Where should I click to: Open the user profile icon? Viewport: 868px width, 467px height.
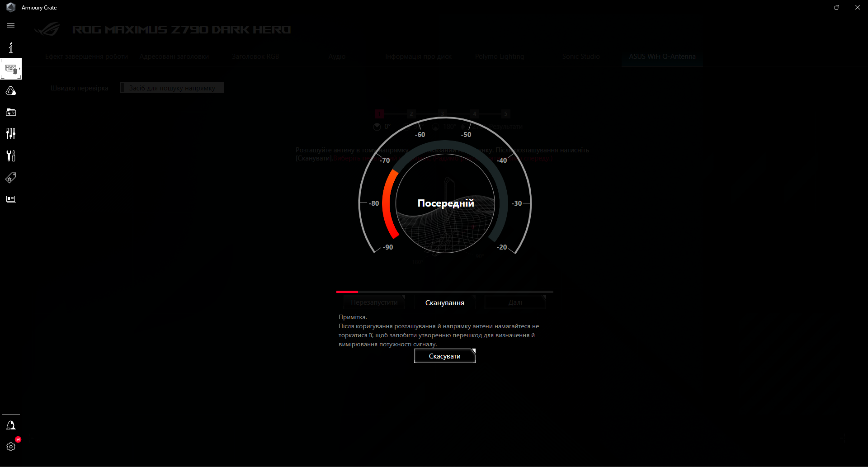[11, 425]
